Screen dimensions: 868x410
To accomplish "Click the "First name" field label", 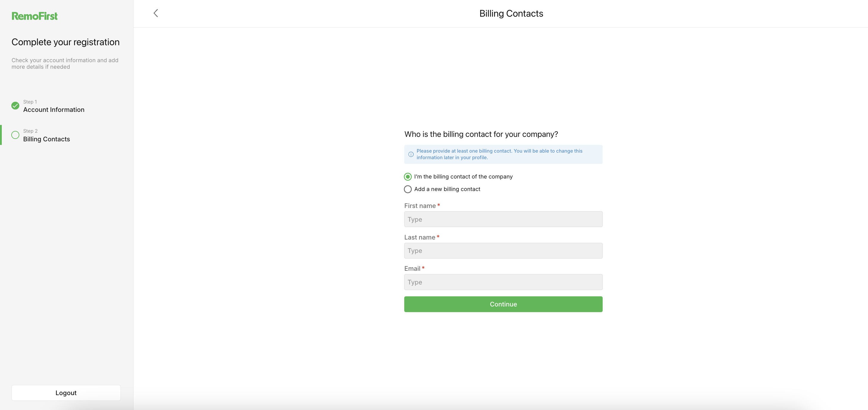I will pos(420,206).
